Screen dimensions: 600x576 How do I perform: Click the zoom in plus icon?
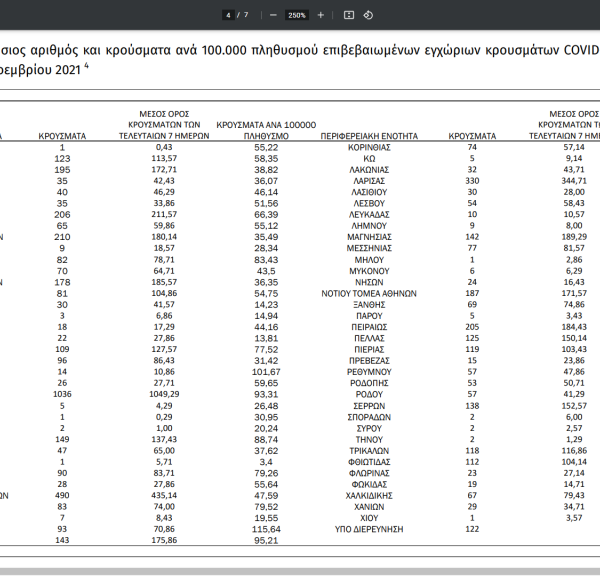click(x=321, y=15)
